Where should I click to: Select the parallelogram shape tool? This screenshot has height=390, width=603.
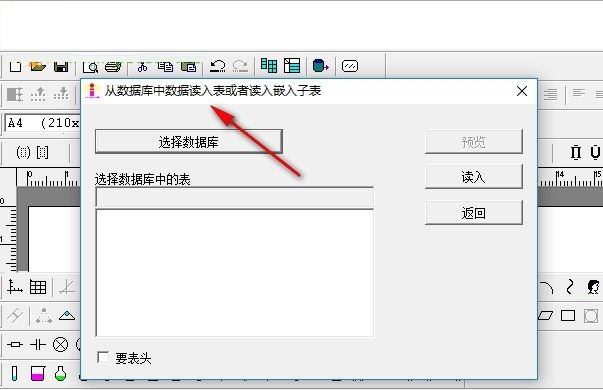coord(545,316)
